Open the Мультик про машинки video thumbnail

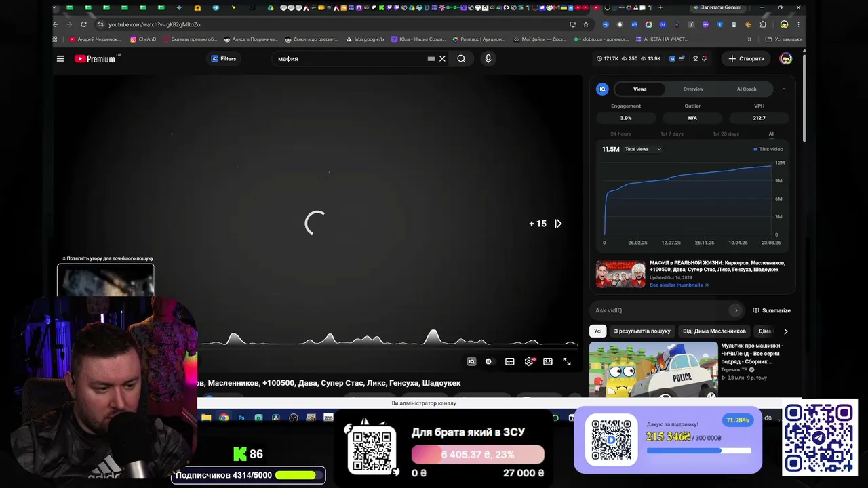653,369
